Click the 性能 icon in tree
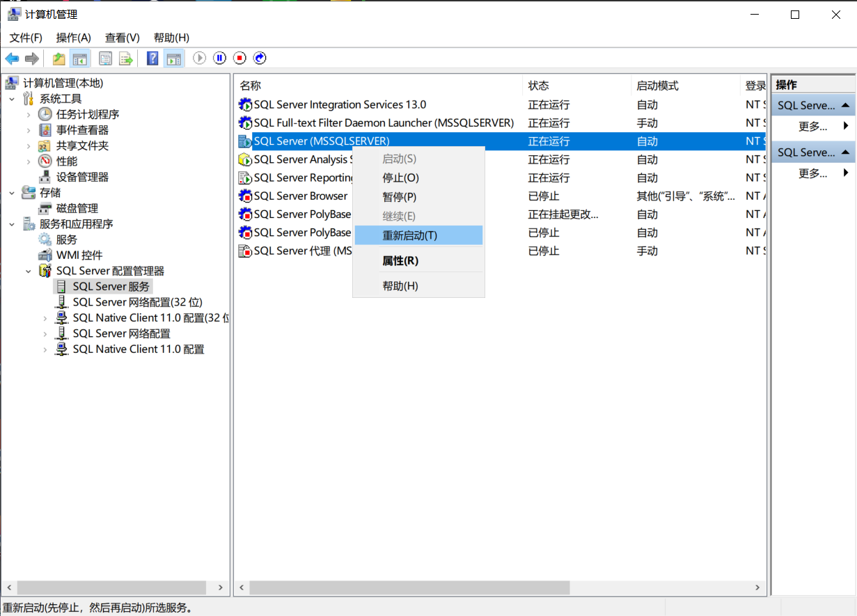The height and width of the screenshot is (616, 857). click(45, 161)
